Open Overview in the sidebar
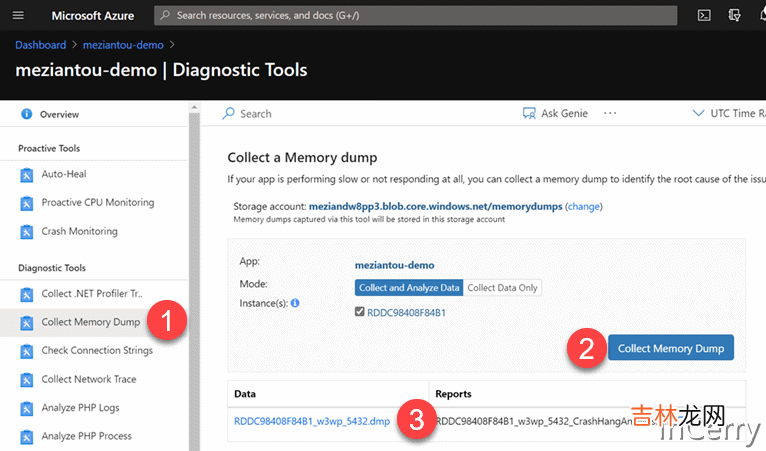This screenshot has width=766, height=451. (59, 115)
